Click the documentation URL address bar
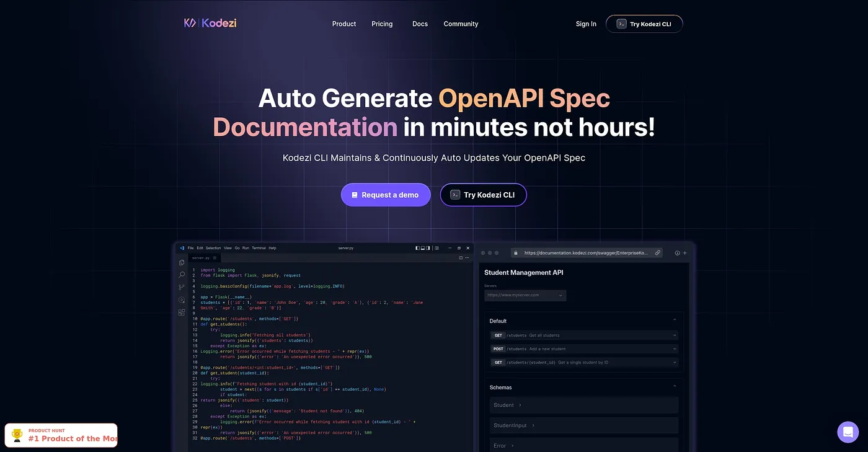The height and width of the screenshot is (452, 868). pyautogui.click(x=587, y=253)
